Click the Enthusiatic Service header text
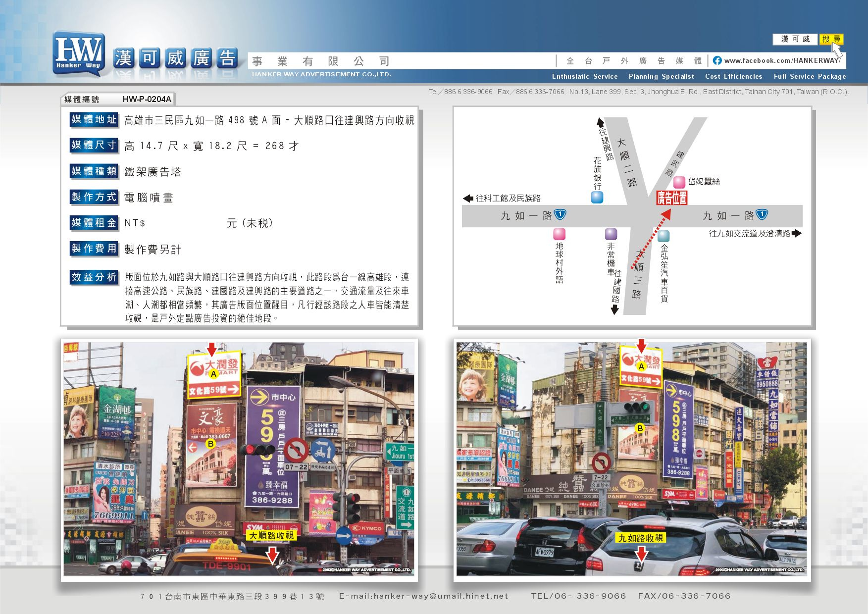Screen dimensions: 868x614 pos(585,76)
